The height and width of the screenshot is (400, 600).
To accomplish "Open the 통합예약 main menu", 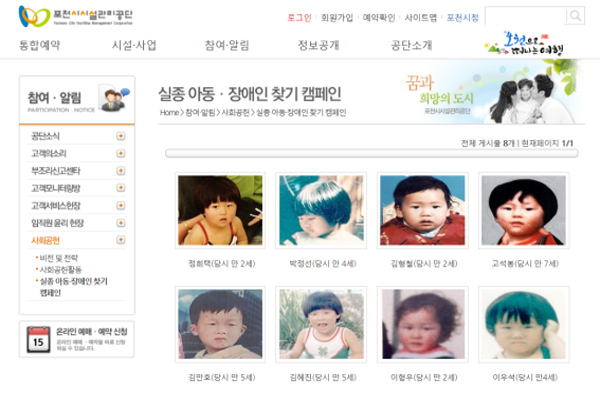I will [x=40, y=45].
